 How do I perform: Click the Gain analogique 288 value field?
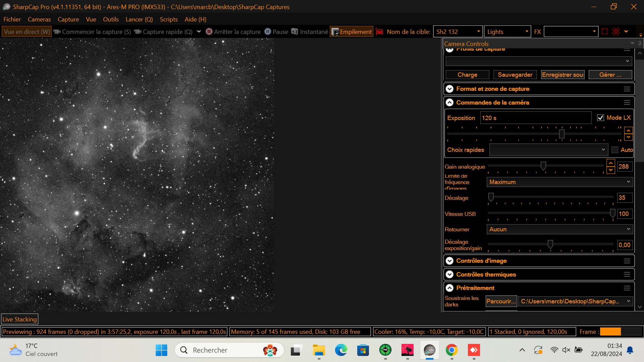[625, 167]
